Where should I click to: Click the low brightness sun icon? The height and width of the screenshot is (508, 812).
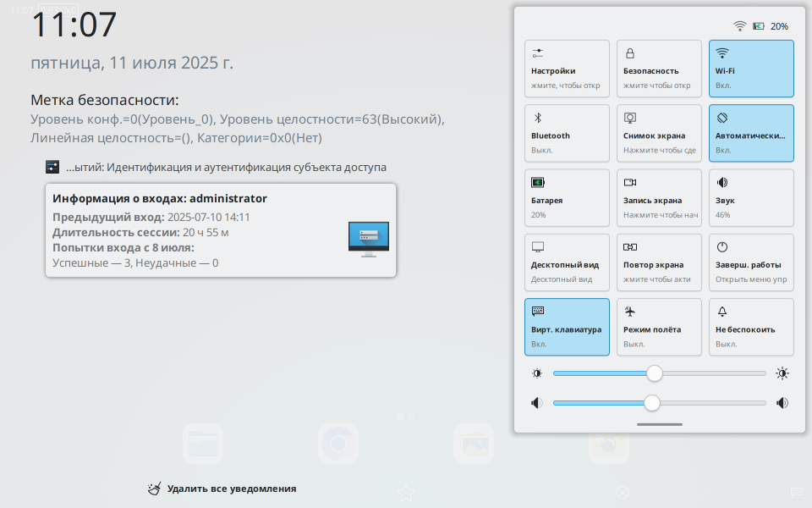537,373
